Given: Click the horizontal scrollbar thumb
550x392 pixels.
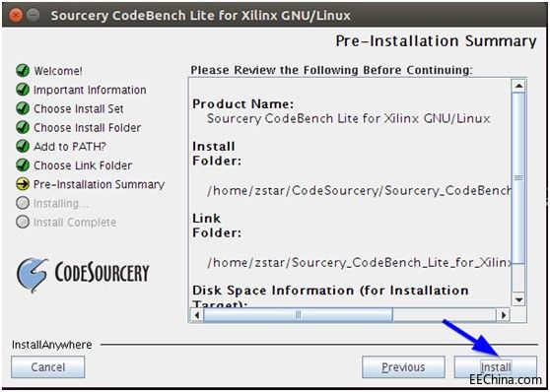Looking at the screenshot, I should click(x=298, y=314).
